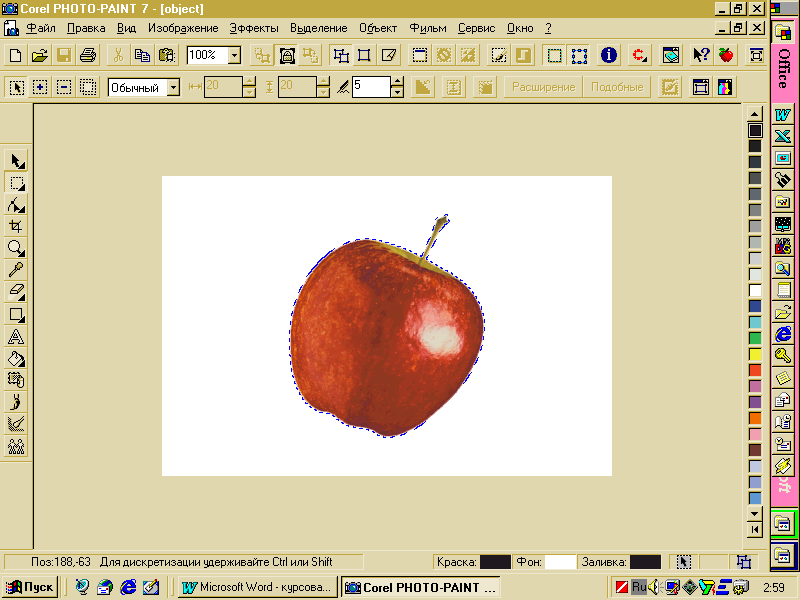Toggle the additive mask mode button
Viewport: 800px width, 600px height.
pyautogui.click(x=40, y=87)
